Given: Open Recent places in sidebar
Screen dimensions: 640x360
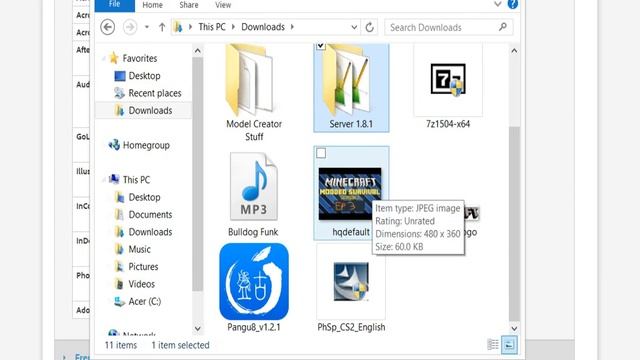Looking at the screenshot, I should point(155,93).
